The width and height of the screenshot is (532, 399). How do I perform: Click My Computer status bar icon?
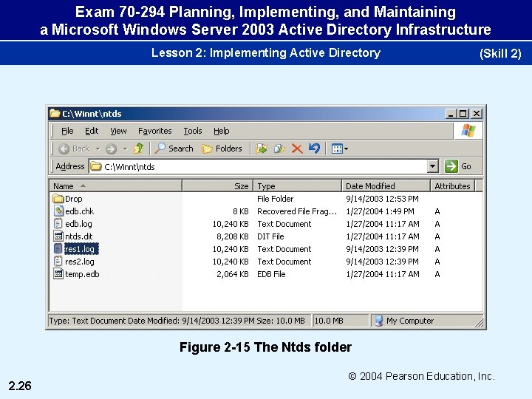pyautogui.click(x=378, y=321)
